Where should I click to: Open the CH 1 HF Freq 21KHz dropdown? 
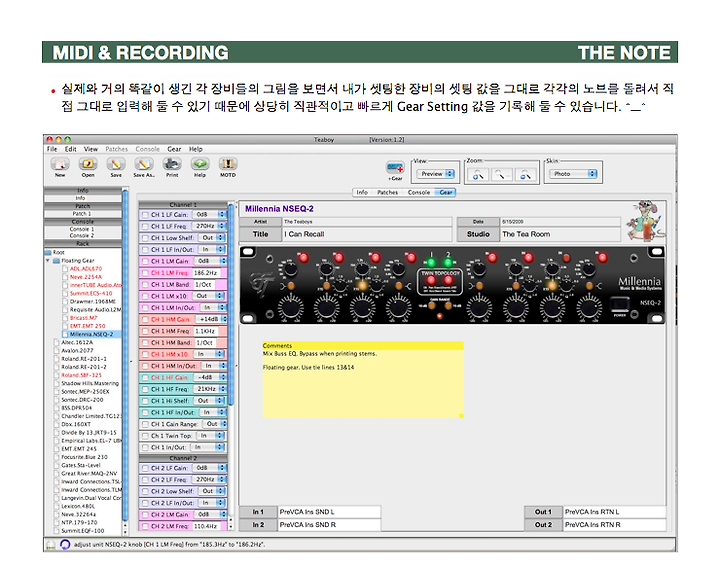pyautogui.click(x=210, y=389)
